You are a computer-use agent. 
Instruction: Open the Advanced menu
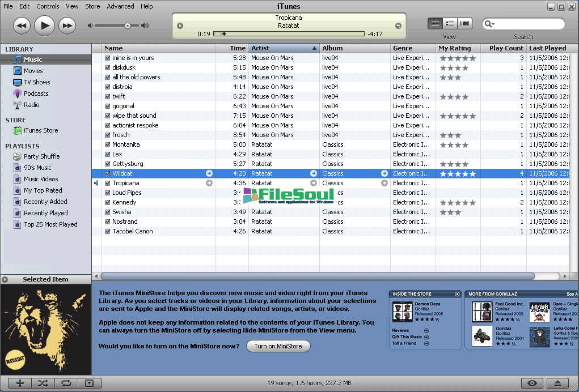(x=120, y=6)
